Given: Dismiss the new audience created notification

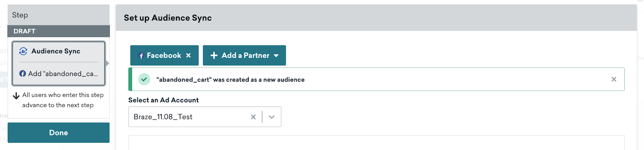Looking at the screenshot, I should (x=614, y=79).
